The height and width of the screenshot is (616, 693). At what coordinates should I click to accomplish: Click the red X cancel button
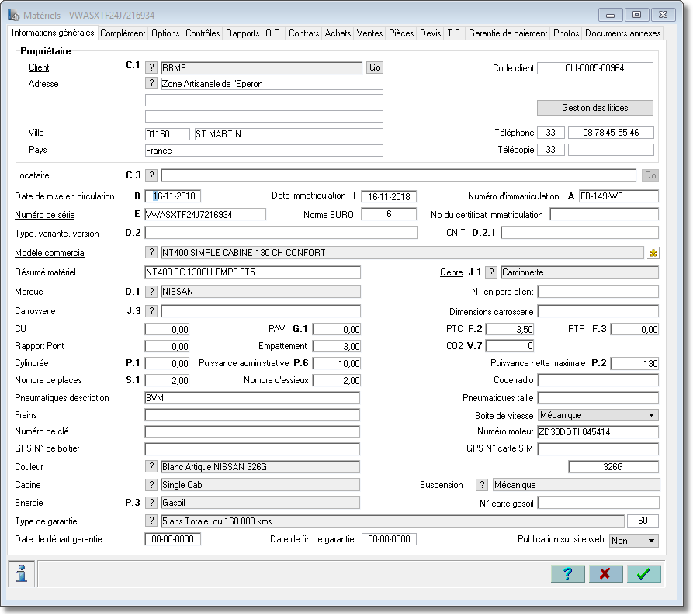[x=605, y=573]
